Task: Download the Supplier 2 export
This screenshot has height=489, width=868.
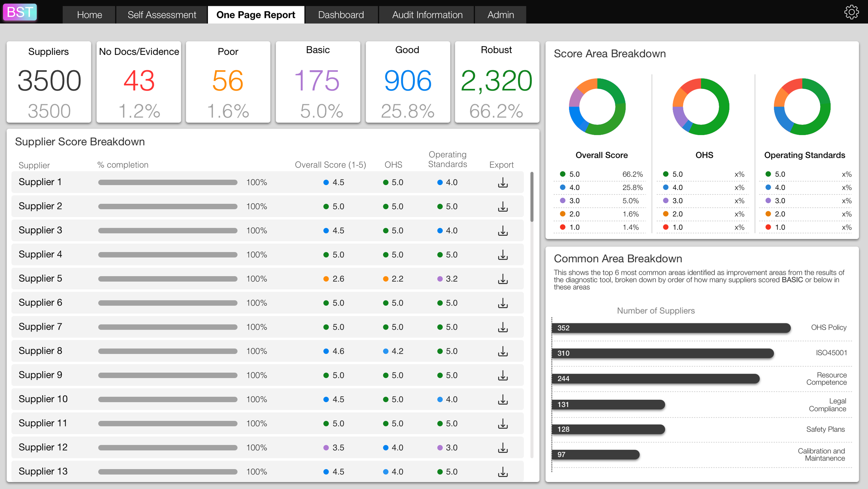Action: (503, 207)
